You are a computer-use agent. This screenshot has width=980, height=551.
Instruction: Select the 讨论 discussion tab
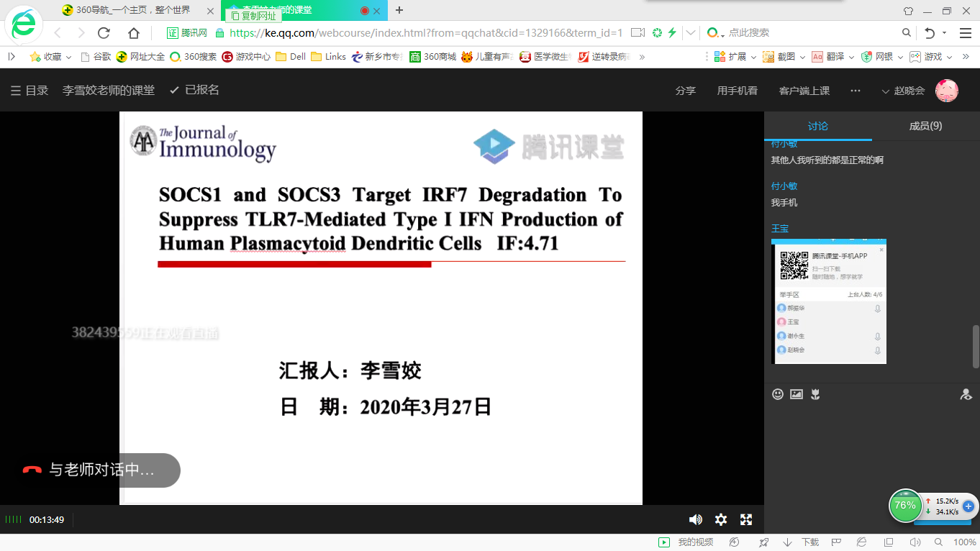tap(818, 126)
